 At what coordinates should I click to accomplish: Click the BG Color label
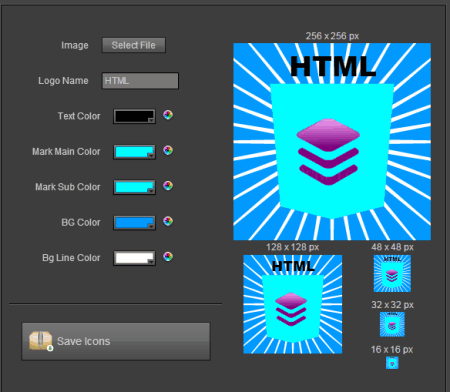click(81, 222)
